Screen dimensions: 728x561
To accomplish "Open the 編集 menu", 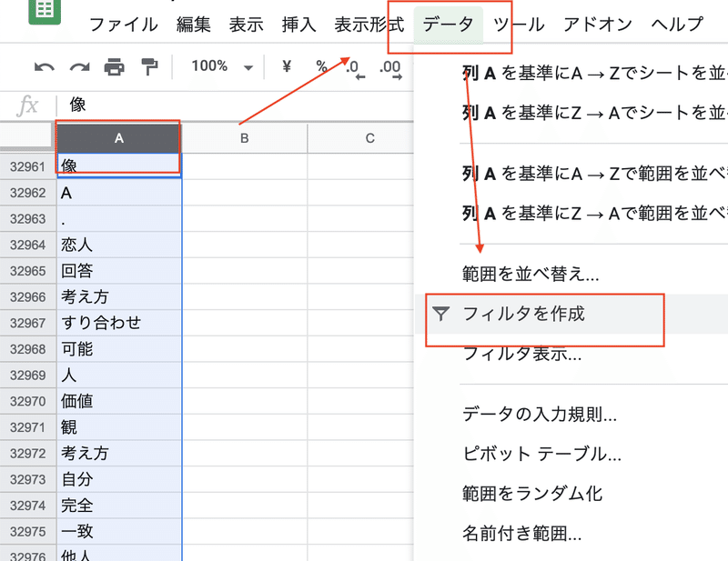I will pyautogui.click(x=194, y=25).
